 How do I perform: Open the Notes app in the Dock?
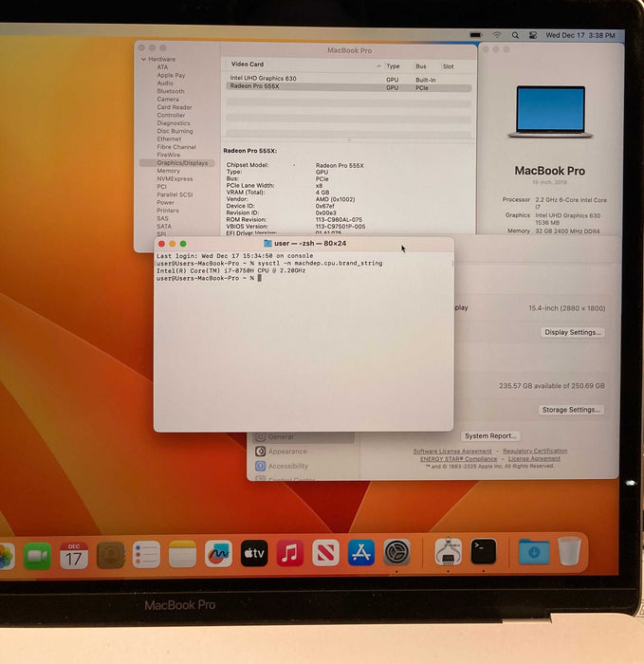click(182, 553)
